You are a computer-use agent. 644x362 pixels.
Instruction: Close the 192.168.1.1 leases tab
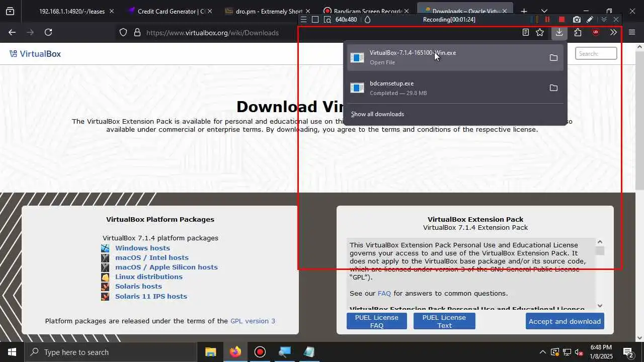[112, 11]
